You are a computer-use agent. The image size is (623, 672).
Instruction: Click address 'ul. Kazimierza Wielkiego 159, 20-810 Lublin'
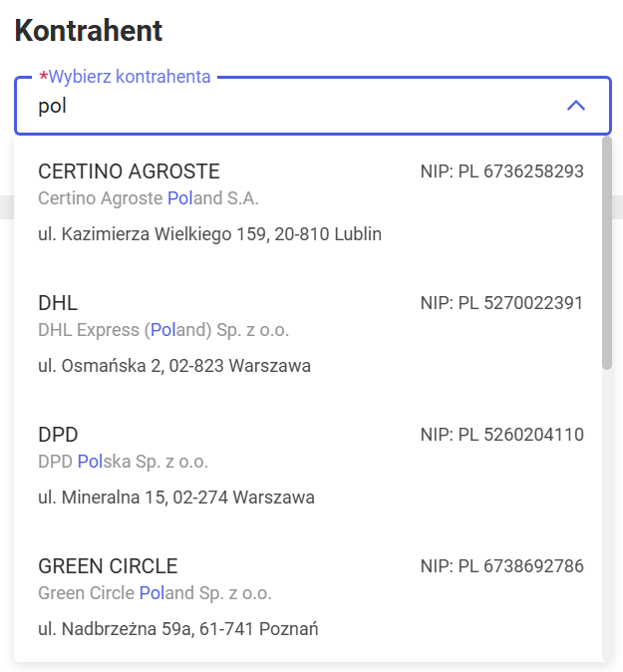pos(209,234)
